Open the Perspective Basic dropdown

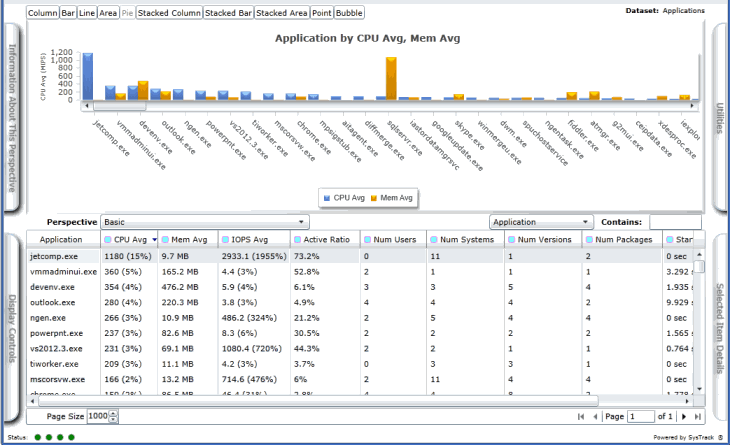click(205, 222)
